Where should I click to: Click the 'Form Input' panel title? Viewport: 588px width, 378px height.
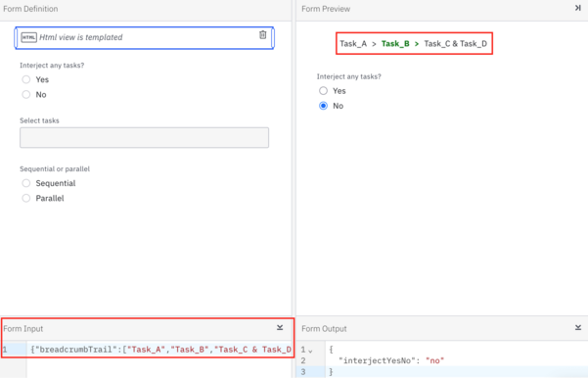(23, 328)
